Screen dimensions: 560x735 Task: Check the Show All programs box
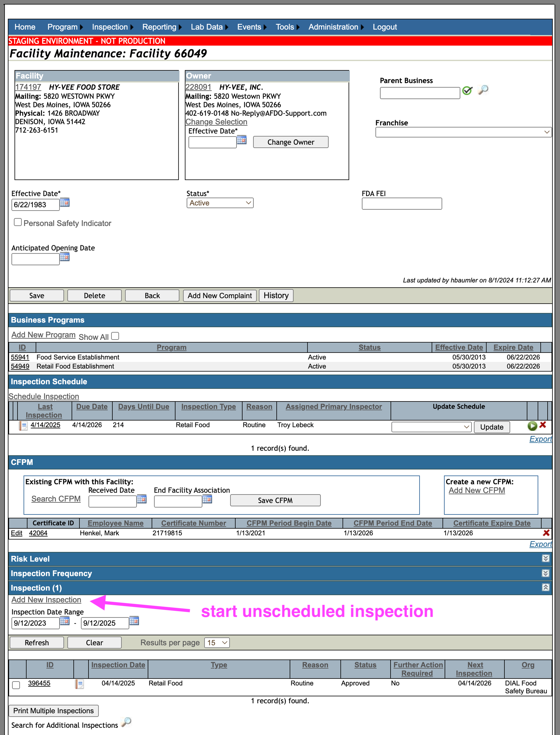[x=115, y=336]
